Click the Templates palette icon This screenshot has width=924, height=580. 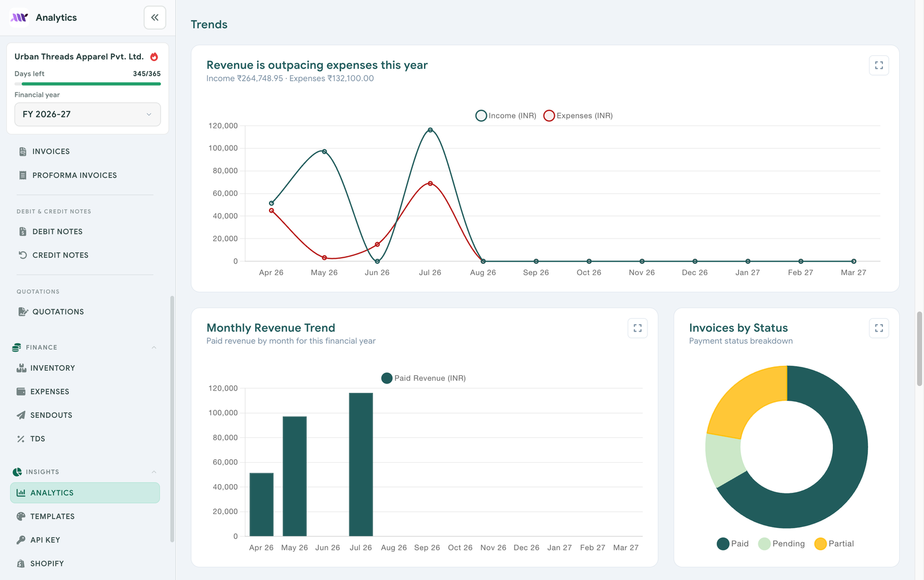click(x=21, y=516)
